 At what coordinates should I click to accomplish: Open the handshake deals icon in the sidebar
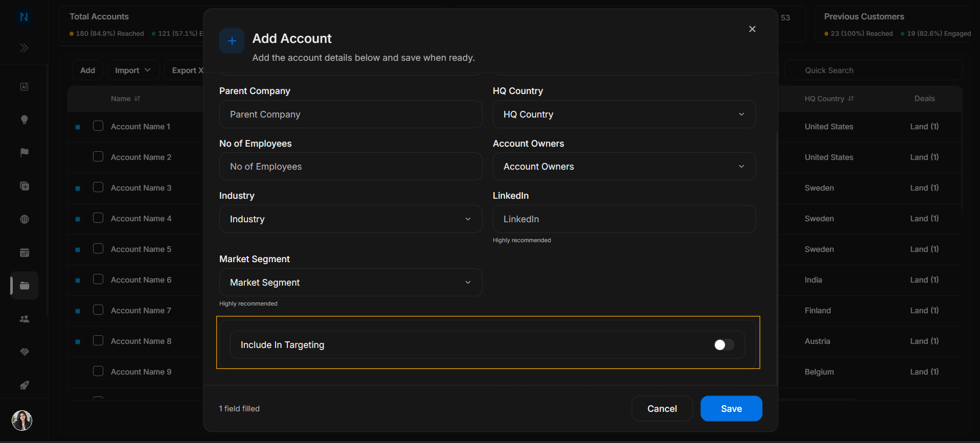(24, 352)
